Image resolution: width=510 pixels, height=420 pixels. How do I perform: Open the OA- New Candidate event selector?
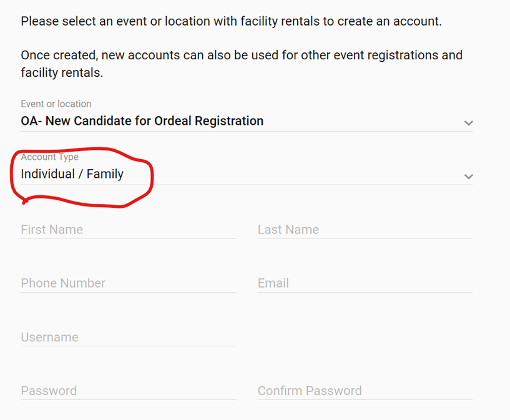tap(142, 121)
